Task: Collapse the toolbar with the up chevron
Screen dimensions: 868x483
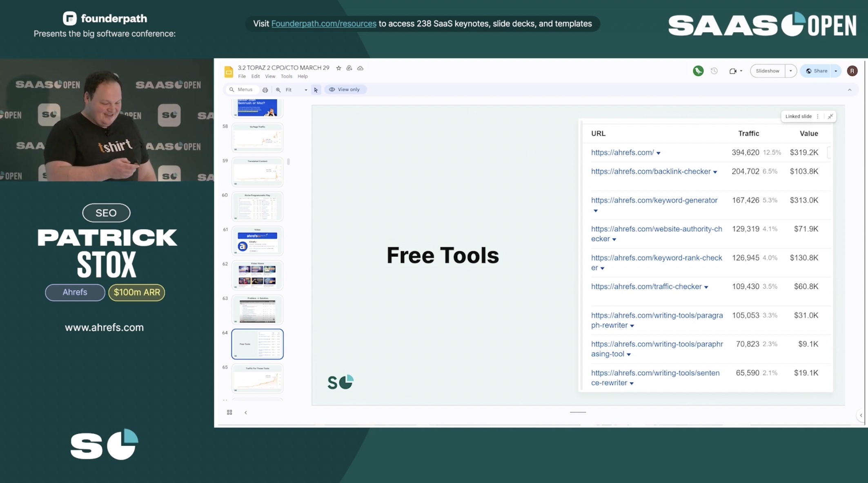Action: pos(850,90)
